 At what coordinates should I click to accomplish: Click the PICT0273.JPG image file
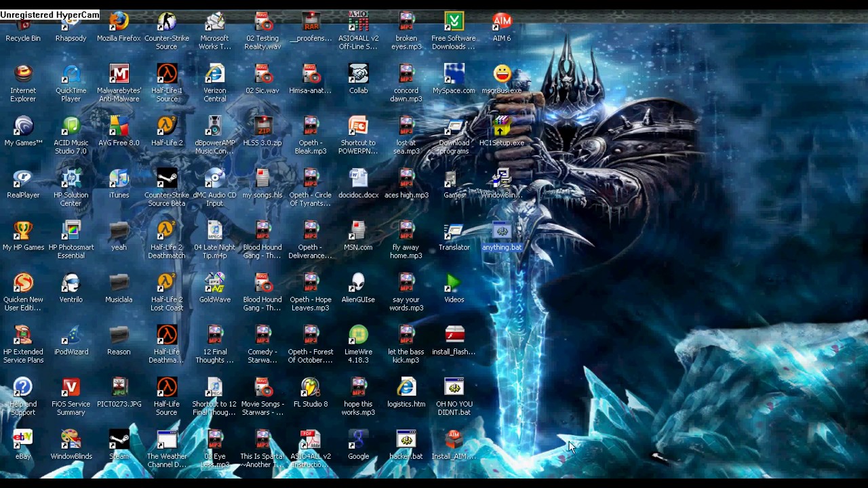[x=119, y=392]
